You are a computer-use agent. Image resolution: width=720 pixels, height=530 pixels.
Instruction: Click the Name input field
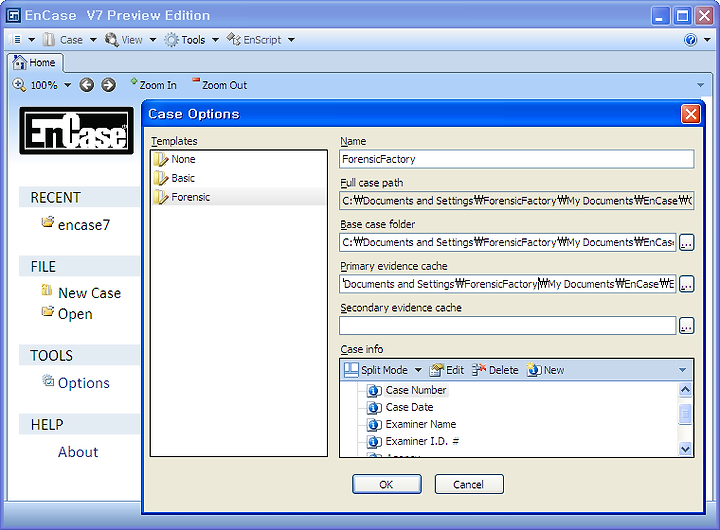click(x=517, y=159)
